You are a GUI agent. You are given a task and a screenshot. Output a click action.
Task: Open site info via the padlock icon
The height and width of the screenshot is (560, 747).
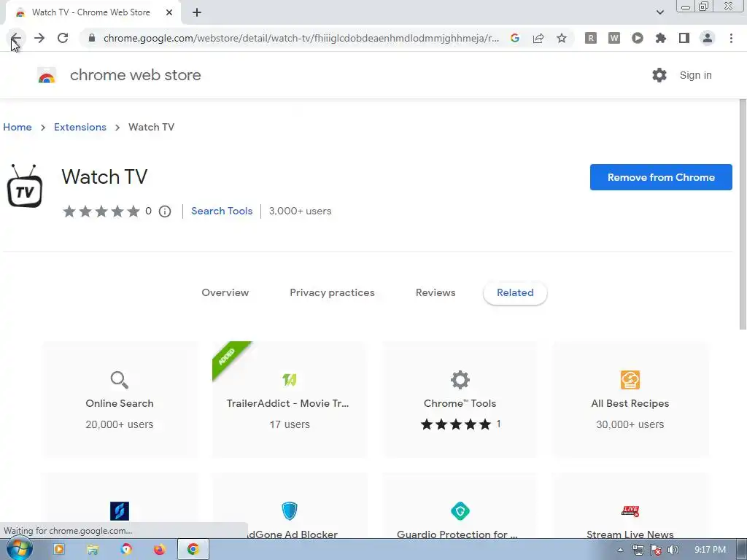tap(92, 38)
